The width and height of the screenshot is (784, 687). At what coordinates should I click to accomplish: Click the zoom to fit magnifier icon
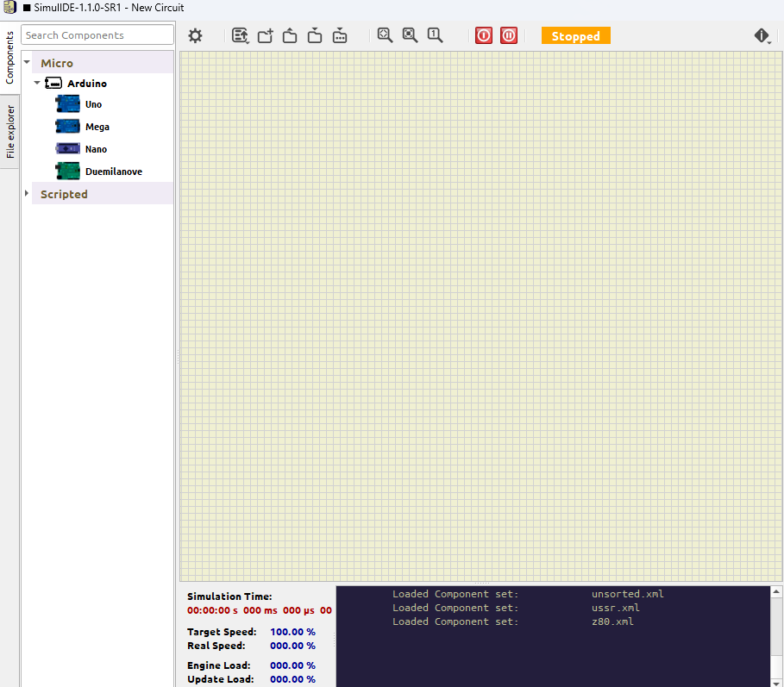coord(385,35)
